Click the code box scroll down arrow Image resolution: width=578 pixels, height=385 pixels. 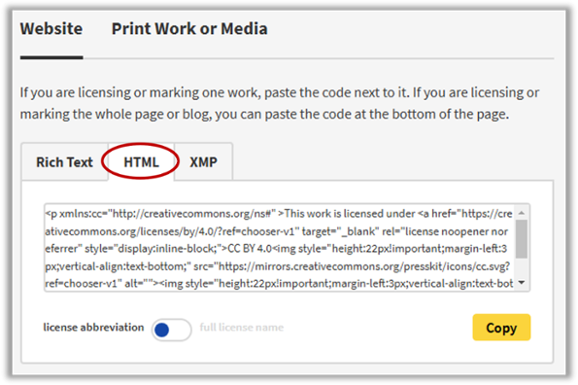click(521, 282)
